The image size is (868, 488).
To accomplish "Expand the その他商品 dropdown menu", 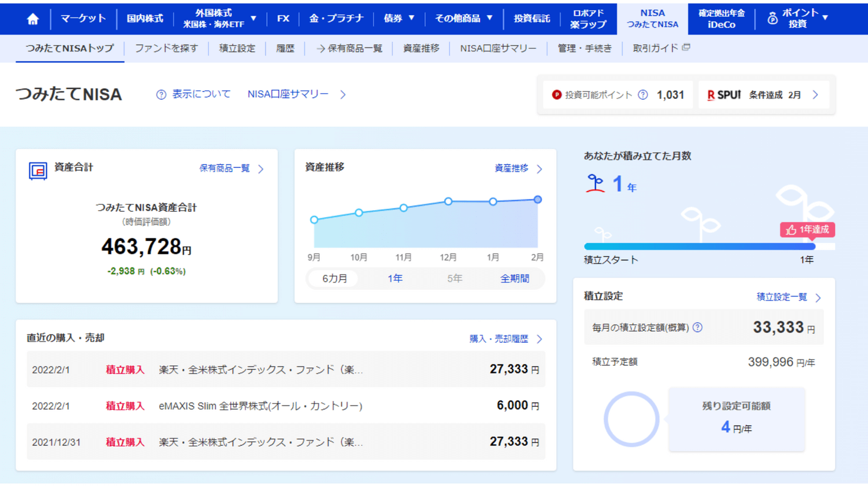I will tap(464, 19).
